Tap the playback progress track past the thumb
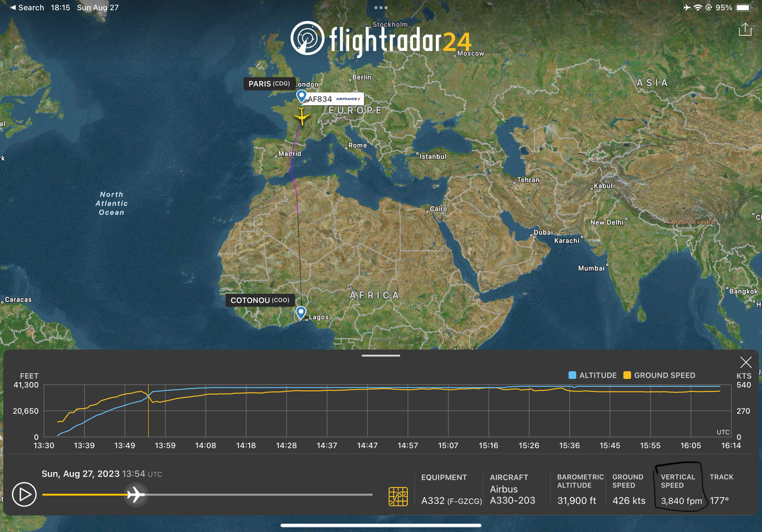This screenshot has height=532, width=762. [259, 494]
